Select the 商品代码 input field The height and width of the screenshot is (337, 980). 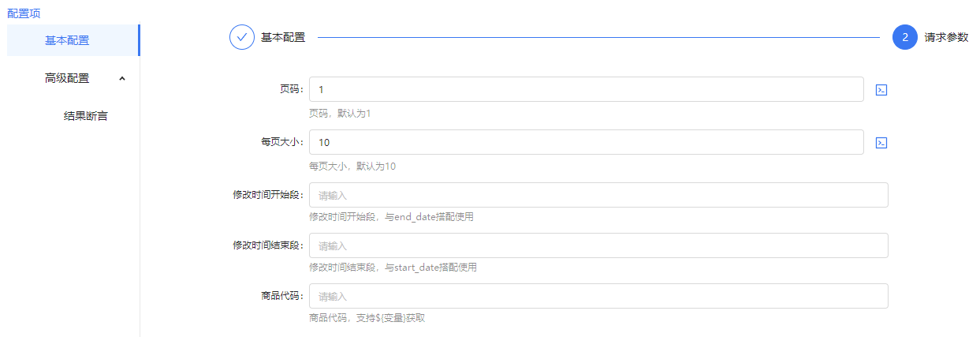pyautogui.click(x=598, y=296)
